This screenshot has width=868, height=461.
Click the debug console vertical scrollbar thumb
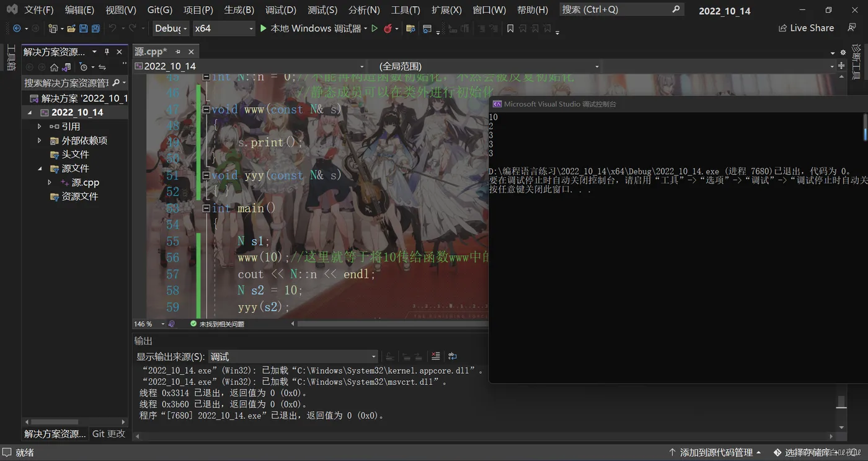pyautogui.click(x=866, y=127)
